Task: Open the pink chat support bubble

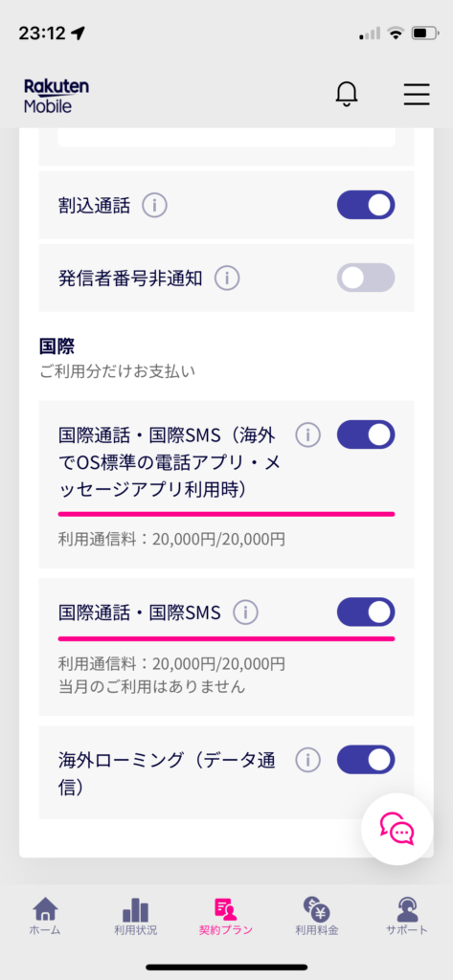Action: click(x=397, y=829)
